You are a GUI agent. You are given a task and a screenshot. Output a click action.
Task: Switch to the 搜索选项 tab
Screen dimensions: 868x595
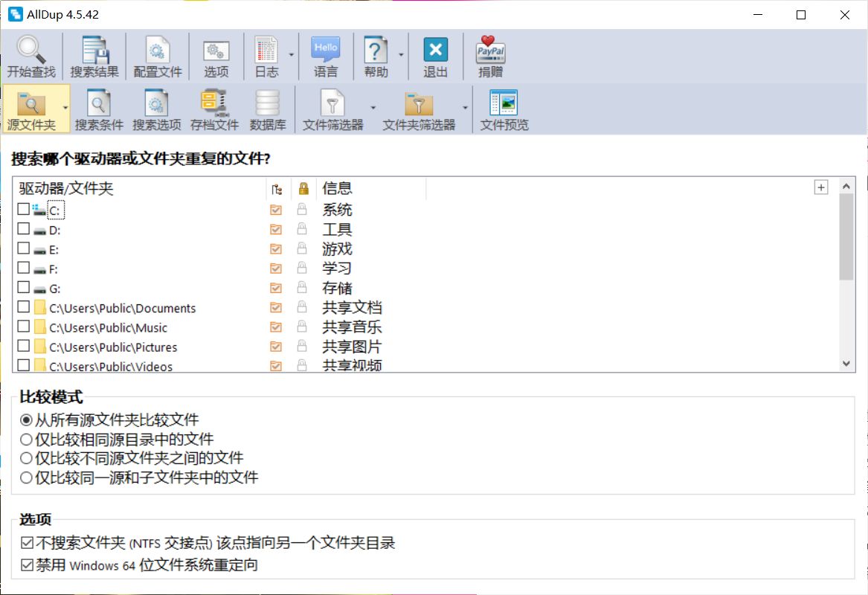[157, 109]
